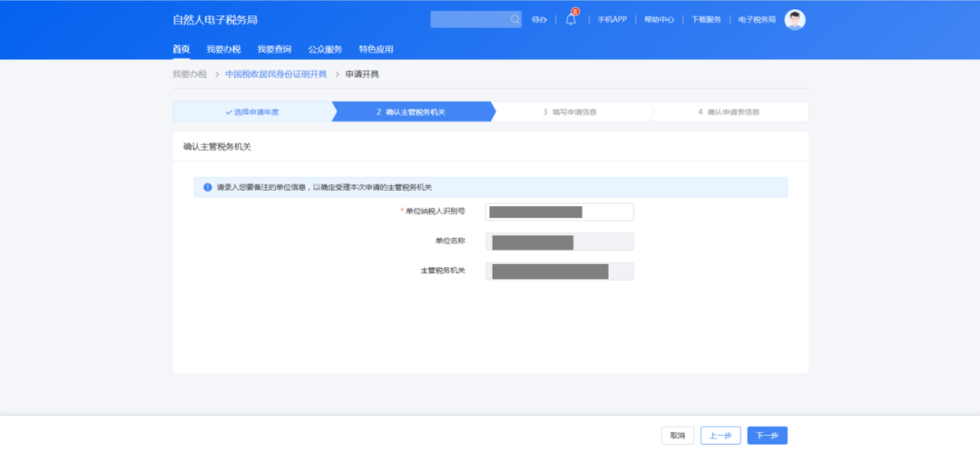Open the 特色应用 menu
The width and height of the screenshot is (980, 454).
point(376,49)
